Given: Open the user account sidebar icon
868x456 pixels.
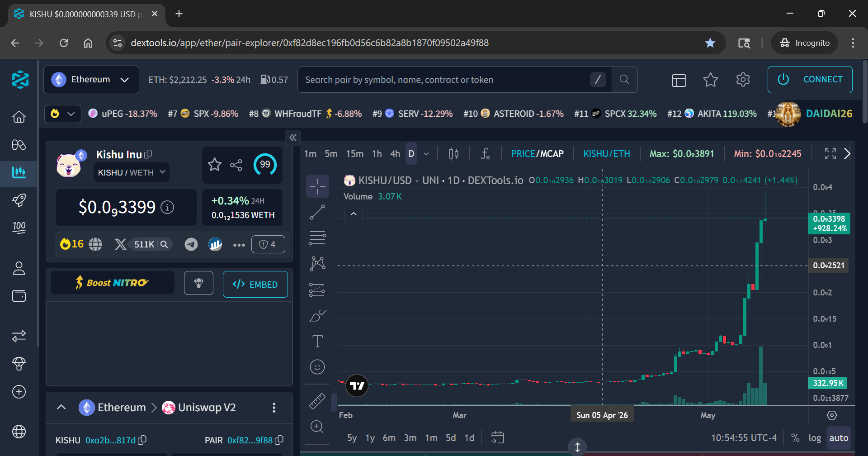Looking at the screenshot, I should point(19,268).
